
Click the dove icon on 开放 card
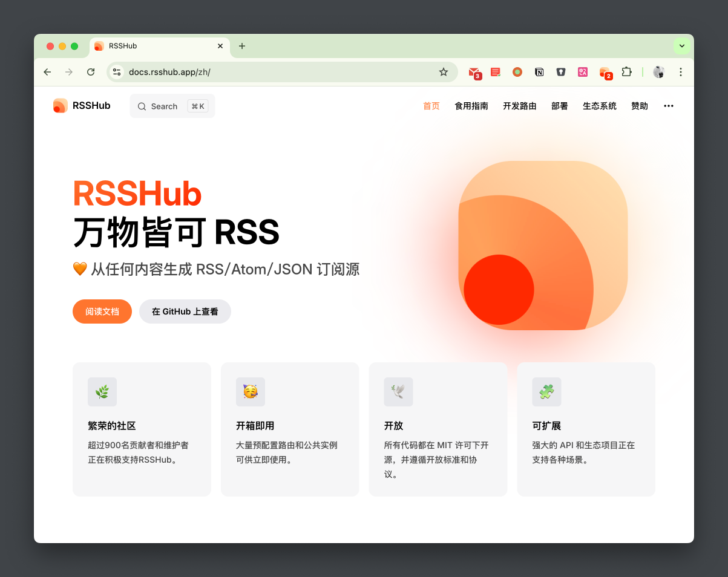[399, 392]
